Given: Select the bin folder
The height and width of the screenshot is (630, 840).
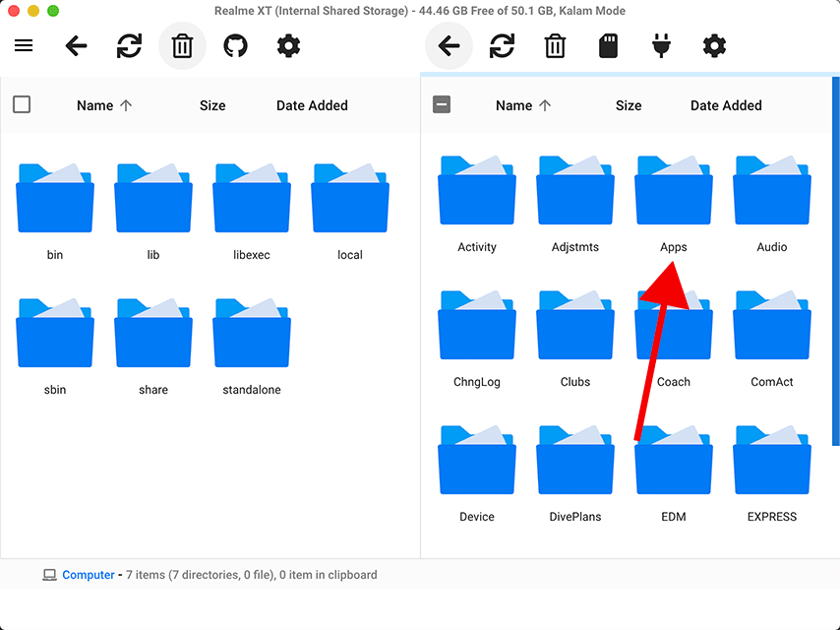Looking at the screenshot, I should (x=55, y=212).
